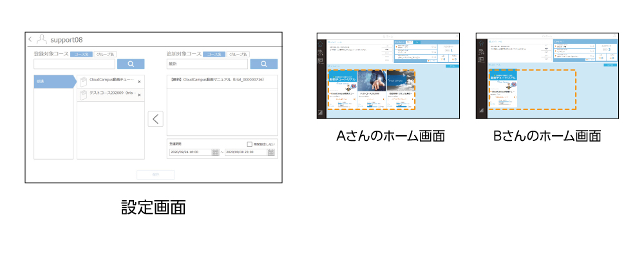
Task: Open the 動画チュートリアル course card on Bさん's home
Action: tap(503, 89)
